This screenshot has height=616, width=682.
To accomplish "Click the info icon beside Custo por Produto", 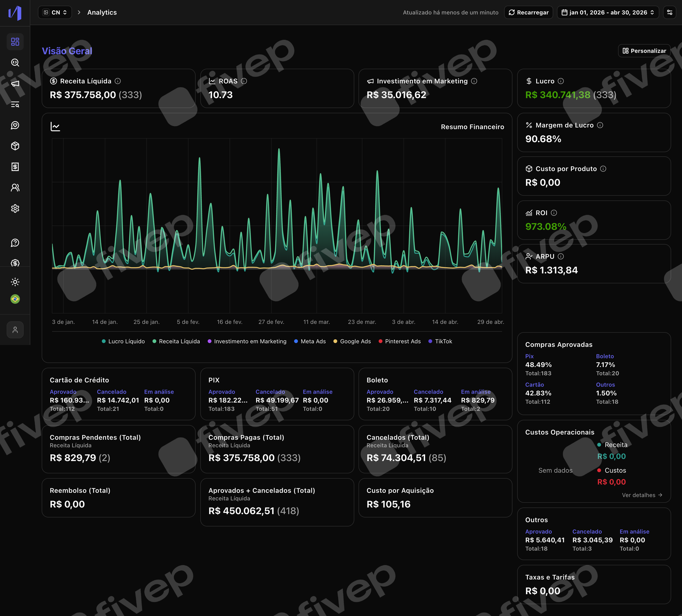I will click(x=603, y=169).
